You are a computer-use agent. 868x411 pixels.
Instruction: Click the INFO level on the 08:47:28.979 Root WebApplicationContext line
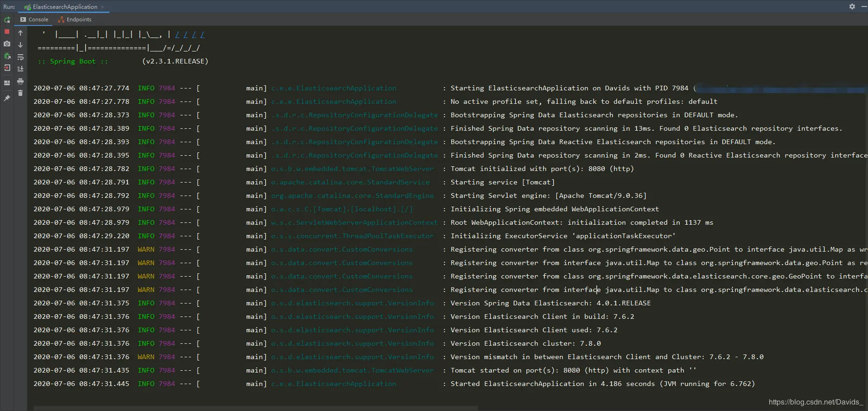point(146,222)
